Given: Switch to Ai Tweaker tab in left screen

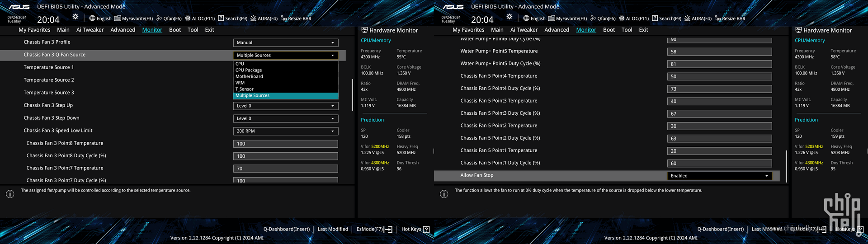Looking at the screenshot, I should [90, 30].
